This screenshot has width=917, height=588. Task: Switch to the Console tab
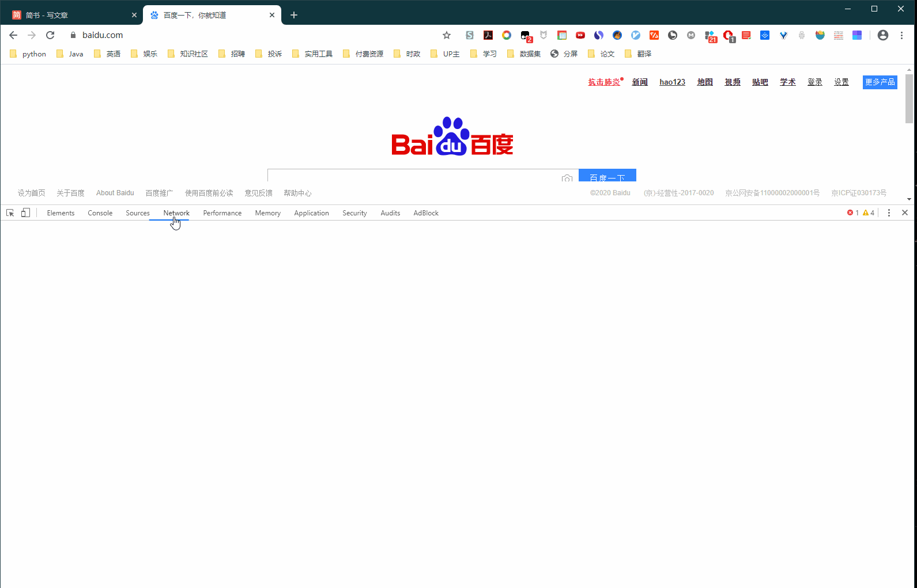[x=100, y=213]
